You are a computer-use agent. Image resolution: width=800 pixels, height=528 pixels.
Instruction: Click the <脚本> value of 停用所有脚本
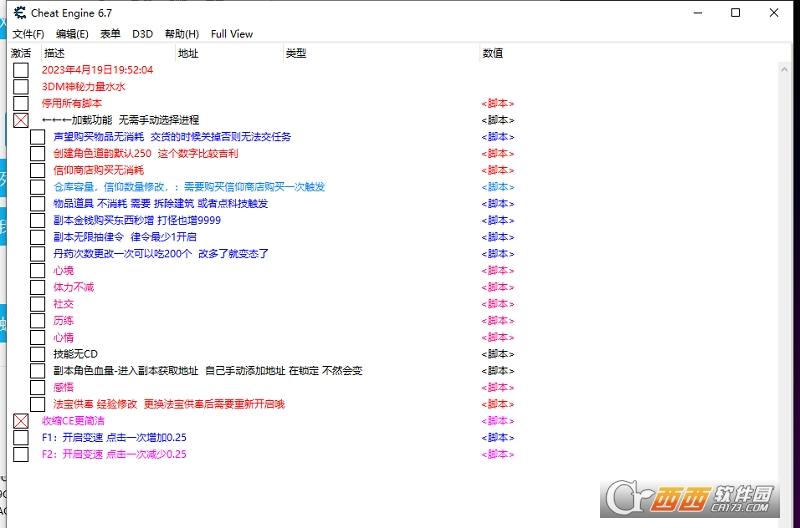[x=497, y=104]
